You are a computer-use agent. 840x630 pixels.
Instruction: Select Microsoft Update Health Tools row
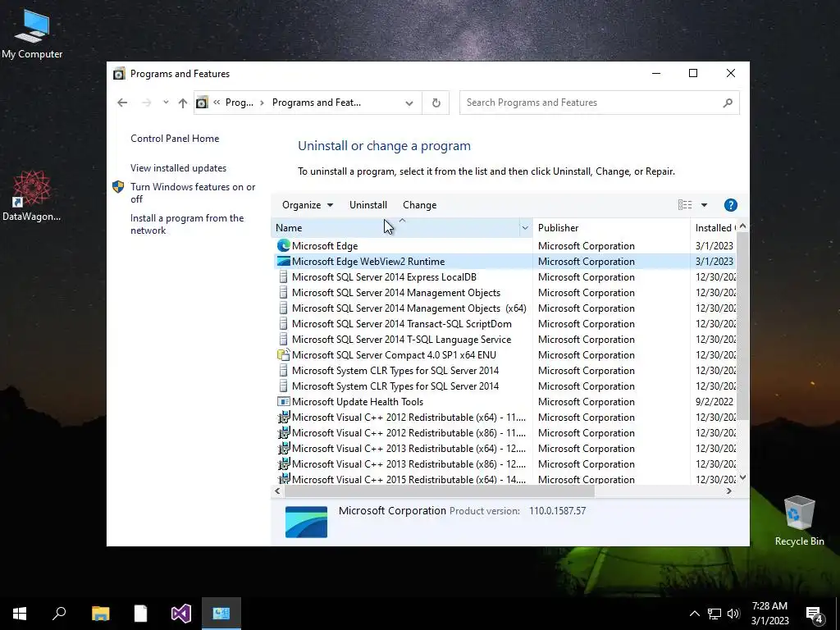(505, 401)
